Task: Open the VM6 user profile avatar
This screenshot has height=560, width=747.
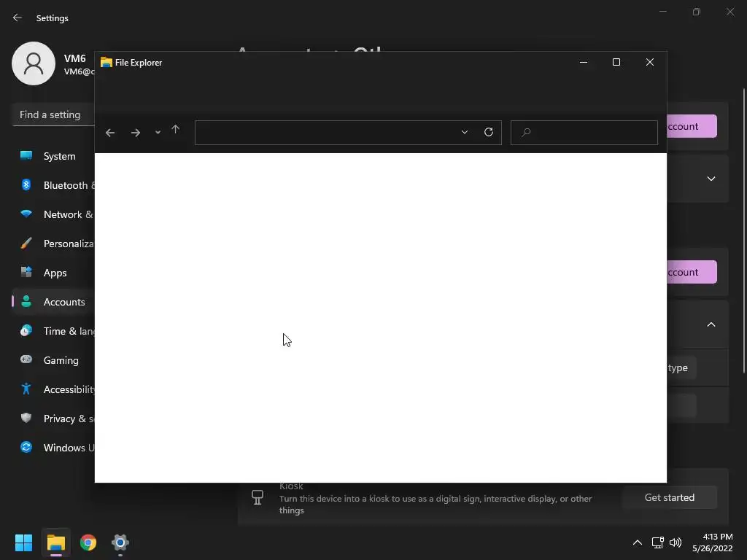Action: tap(34, 63)
